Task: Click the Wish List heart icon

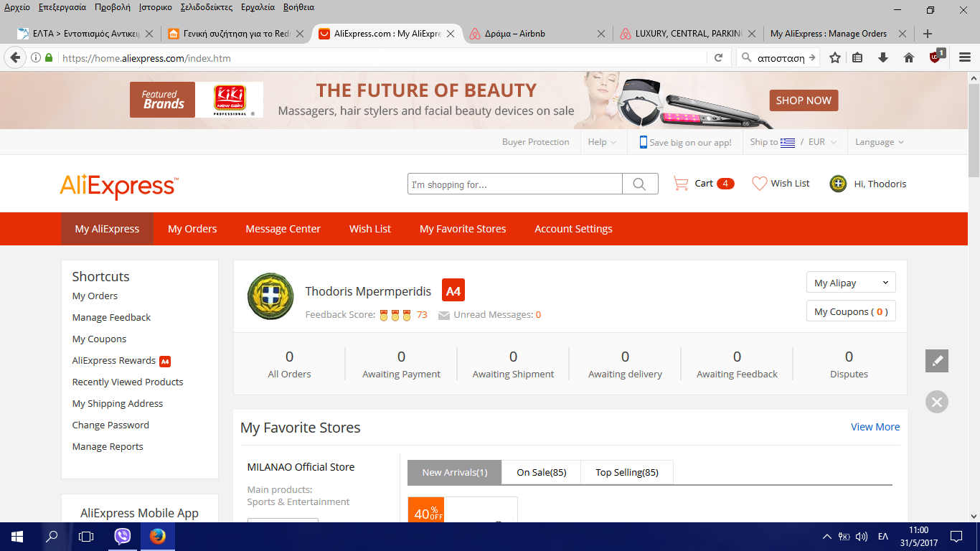Action: [759, 184]
